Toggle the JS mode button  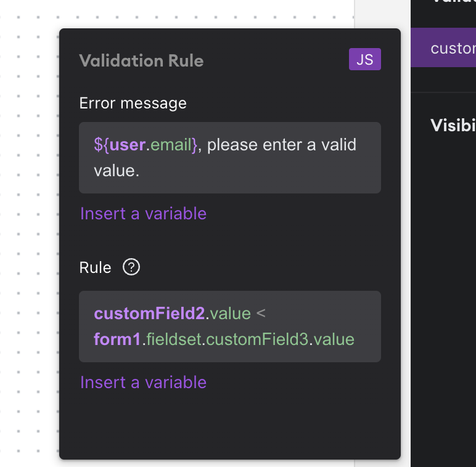pos(364,59)
